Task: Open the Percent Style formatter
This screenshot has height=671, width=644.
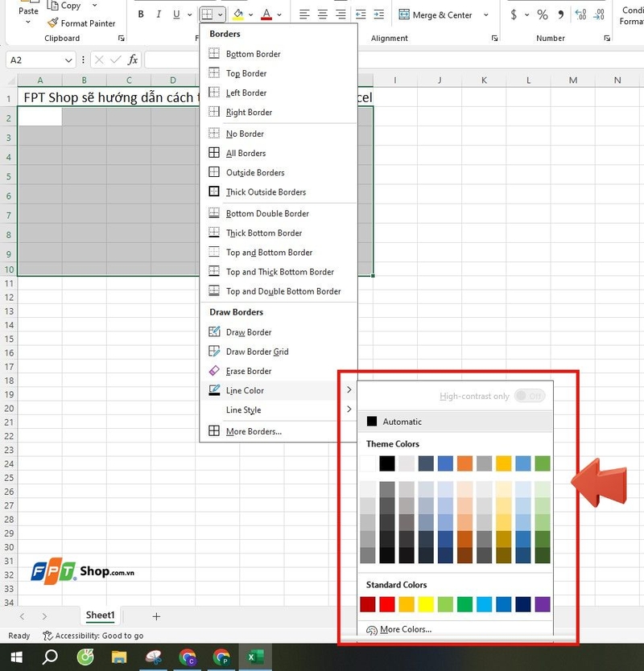Action: tap(543, 14)
